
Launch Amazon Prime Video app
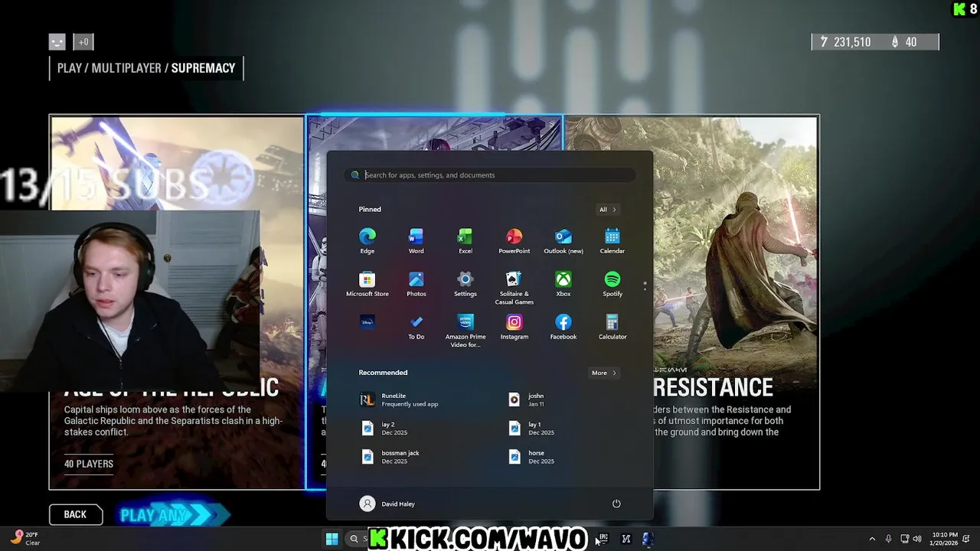[465, 331]
